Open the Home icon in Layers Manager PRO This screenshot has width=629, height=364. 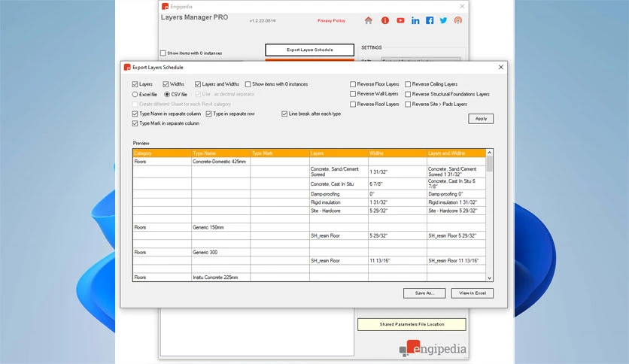[368, 20]
